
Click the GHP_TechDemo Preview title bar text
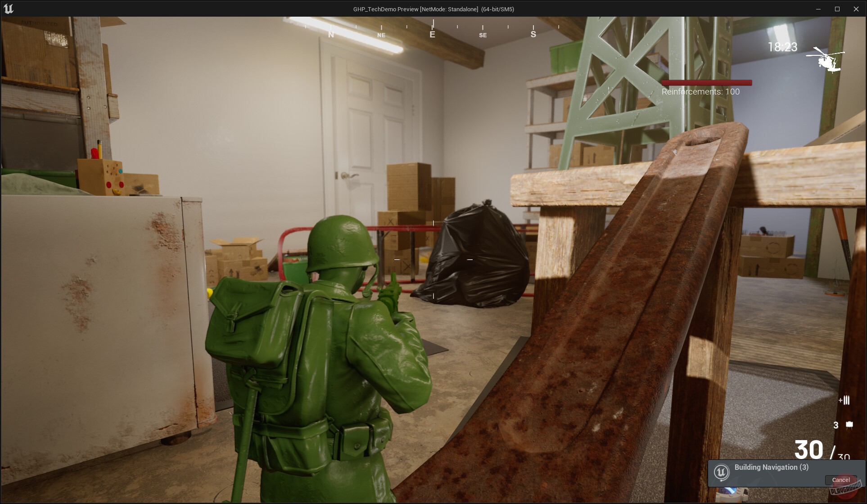tap(433, 9)
